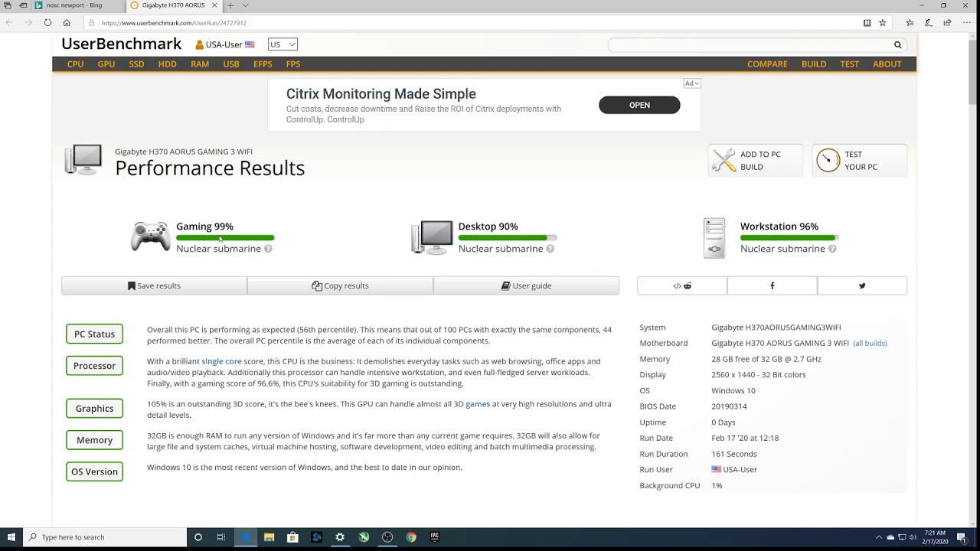This screenshot has height=551, width=980.
Task: Jump to the Memory section
Action: [94, 440]
